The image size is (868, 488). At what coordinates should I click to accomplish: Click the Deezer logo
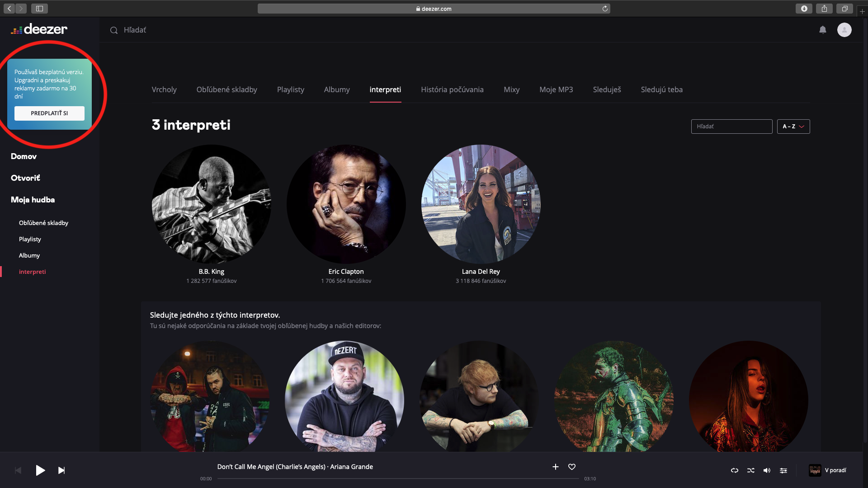39,29
